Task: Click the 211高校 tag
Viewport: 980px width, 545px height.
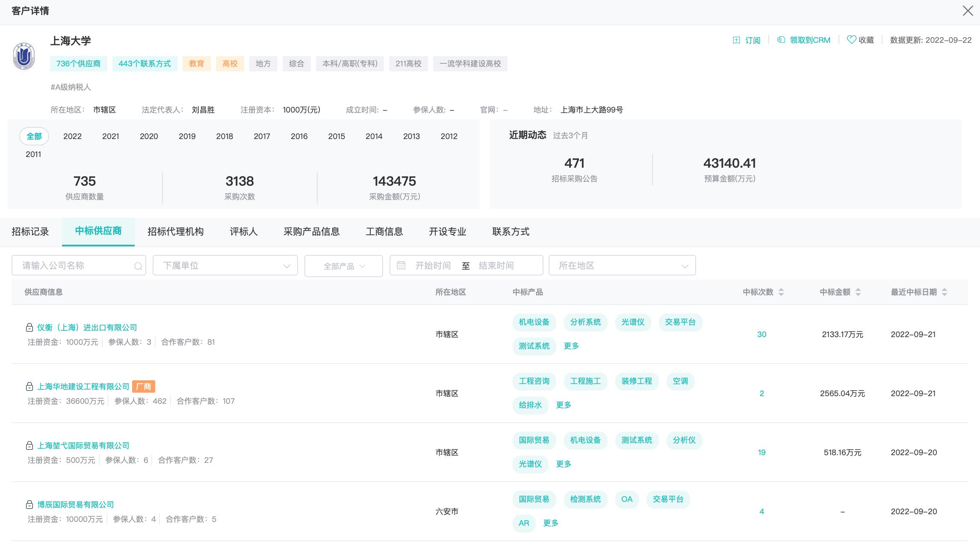Action: point(408,64)
